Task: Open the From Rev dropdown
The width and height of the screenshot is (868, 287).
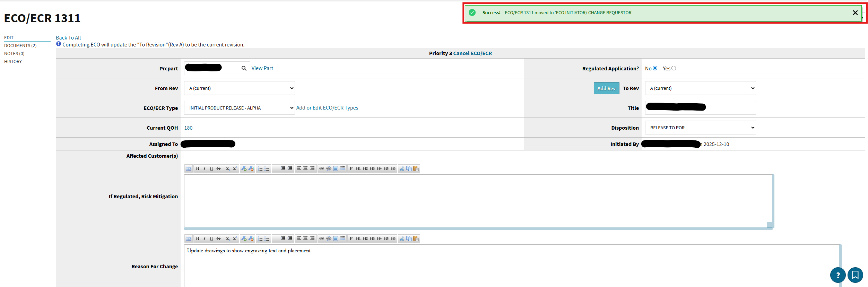Action: tap(239, 88)
